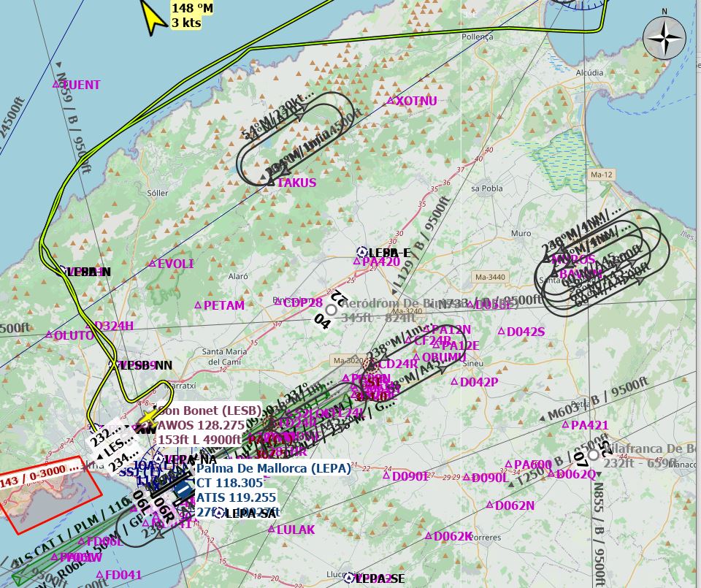Select the XOTNU waypoint triangle

(x=391, y=101)
